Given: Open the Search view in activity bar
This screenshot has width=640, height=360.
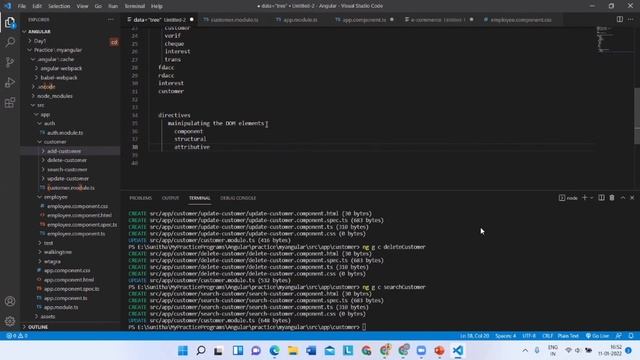Looking at the screenshot, I should click(10, 42).
